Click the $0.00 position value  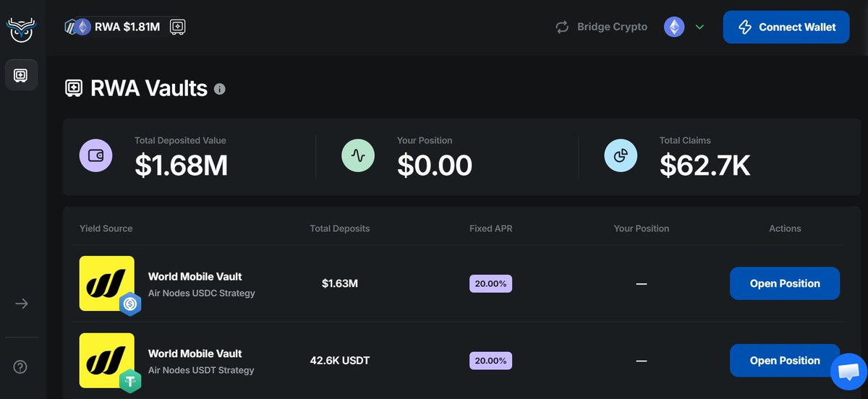435,166
